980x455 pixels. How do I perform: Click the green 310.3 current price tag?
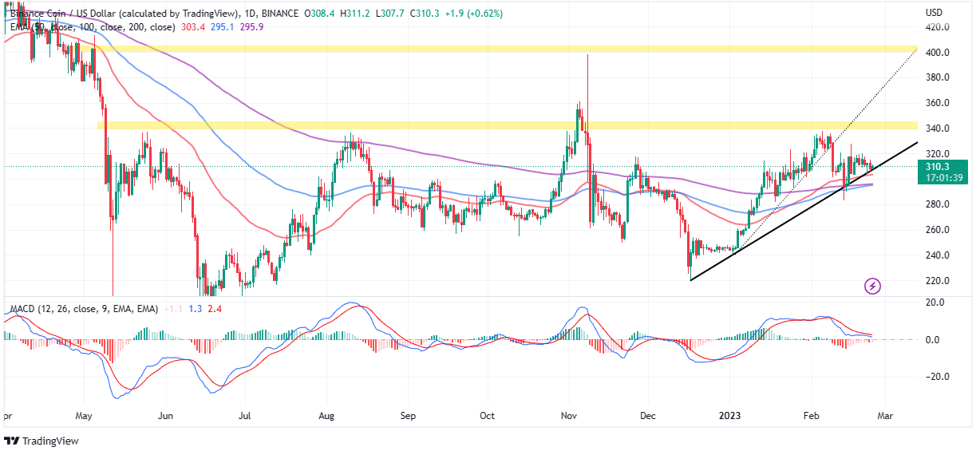[x=939, y=167]
